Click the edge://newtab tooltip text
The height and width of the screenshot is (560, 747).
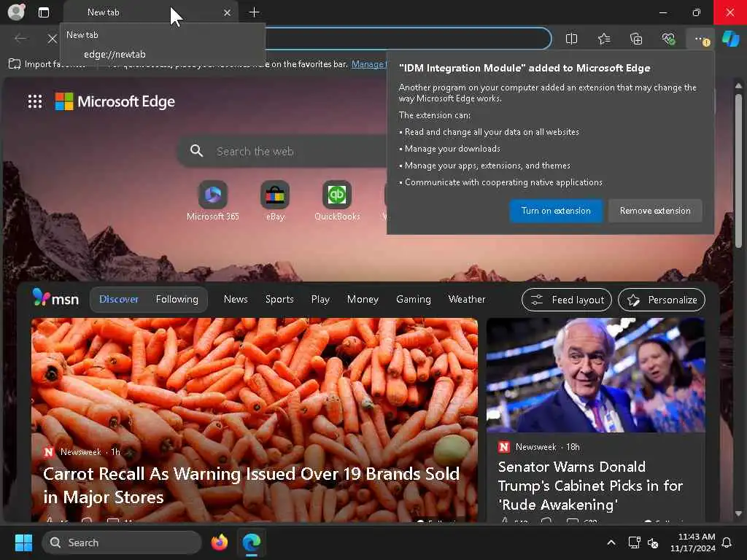[x=115, y=54]
